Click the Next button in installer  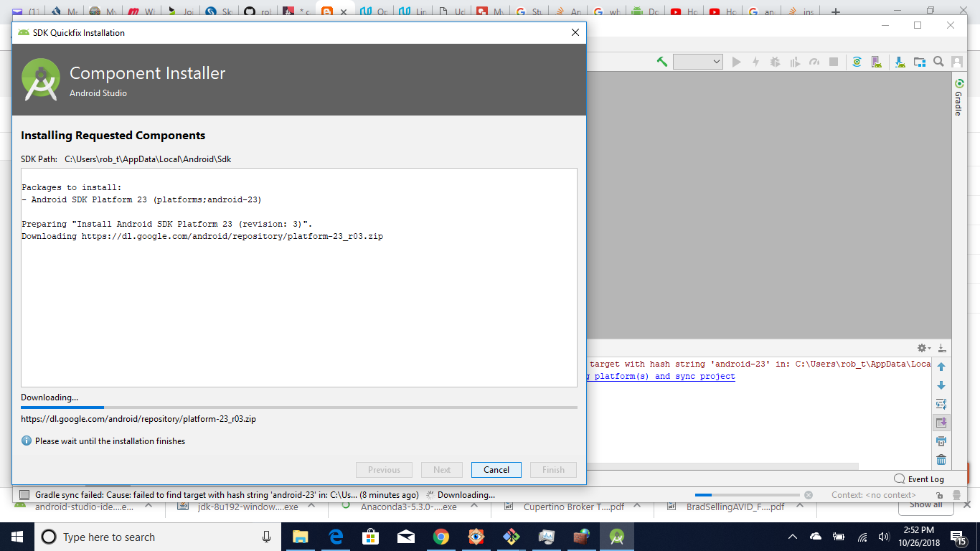pyautogui.click(x=442, y=470)
